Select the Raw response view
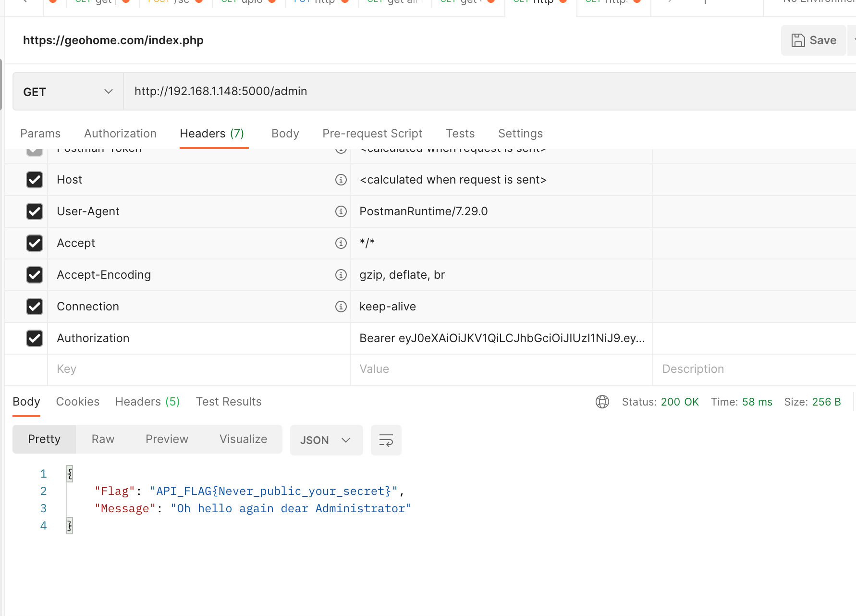Image resolution: width=856 pixels, height=616 pixels. pyautogui.click(x=102, y=439)
